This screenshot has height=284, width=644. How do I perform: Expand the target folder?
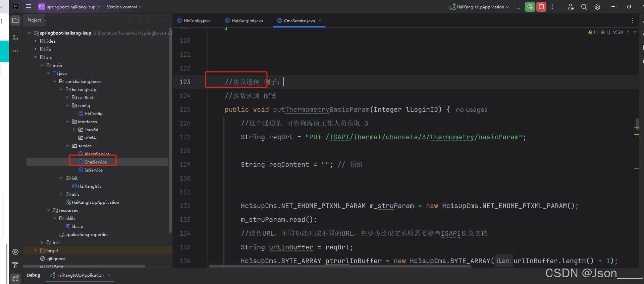pos(36,250)
